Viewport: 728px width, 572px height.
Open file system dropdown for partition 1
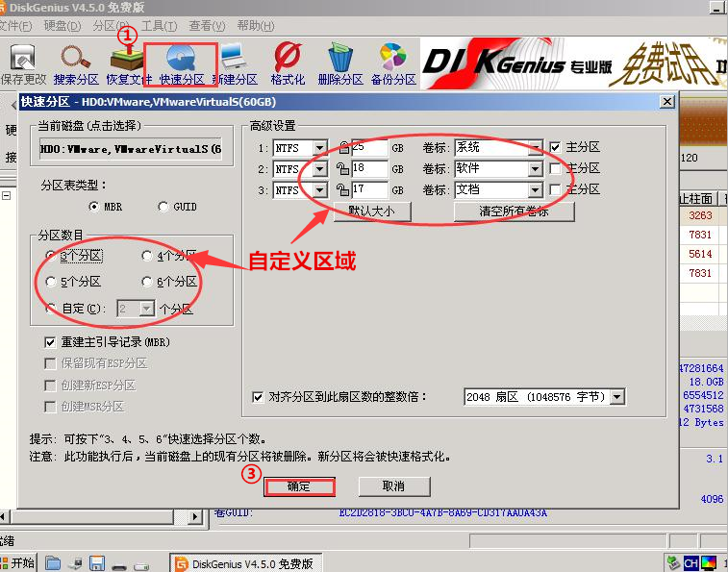tap(319, 149)
